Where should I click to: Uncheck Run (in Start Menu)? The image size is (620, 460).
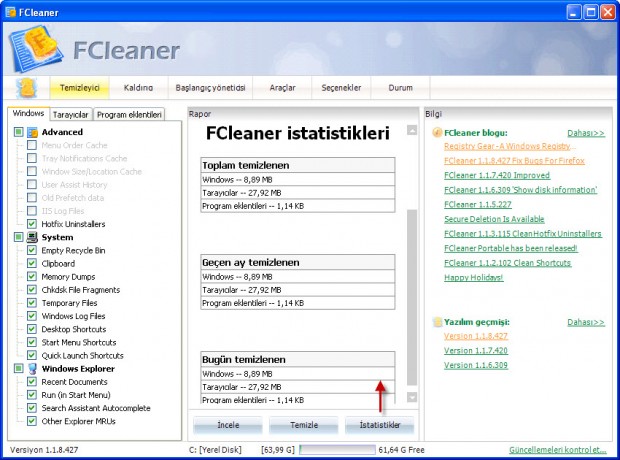(32, 395)
